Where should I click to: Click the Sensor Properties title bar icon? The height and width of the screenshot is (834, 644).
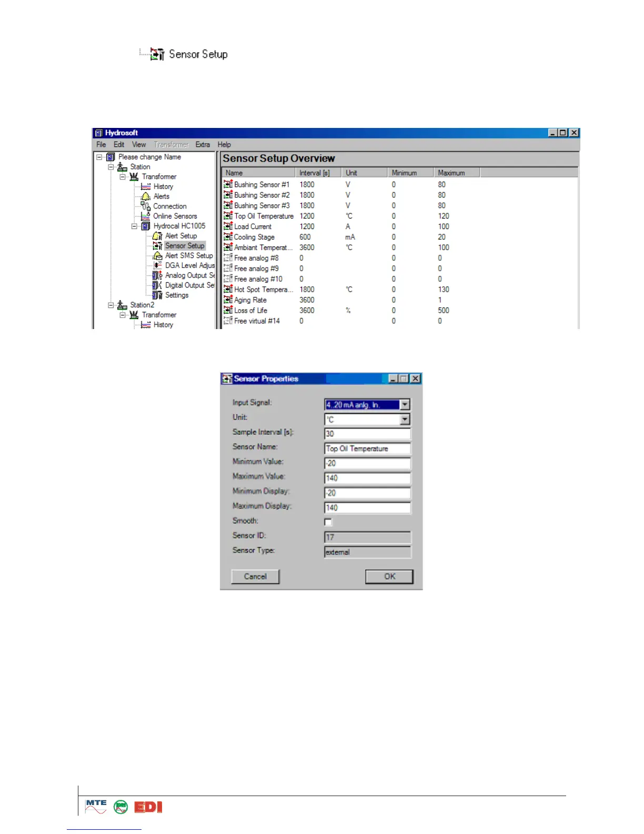click(227, 379)
